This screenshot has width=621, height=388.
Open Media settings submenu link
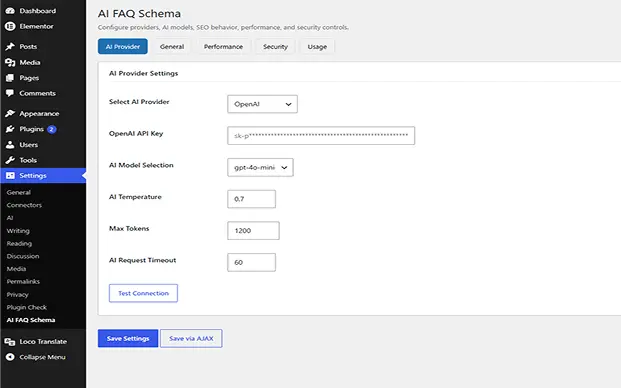[x=16, y=268]
